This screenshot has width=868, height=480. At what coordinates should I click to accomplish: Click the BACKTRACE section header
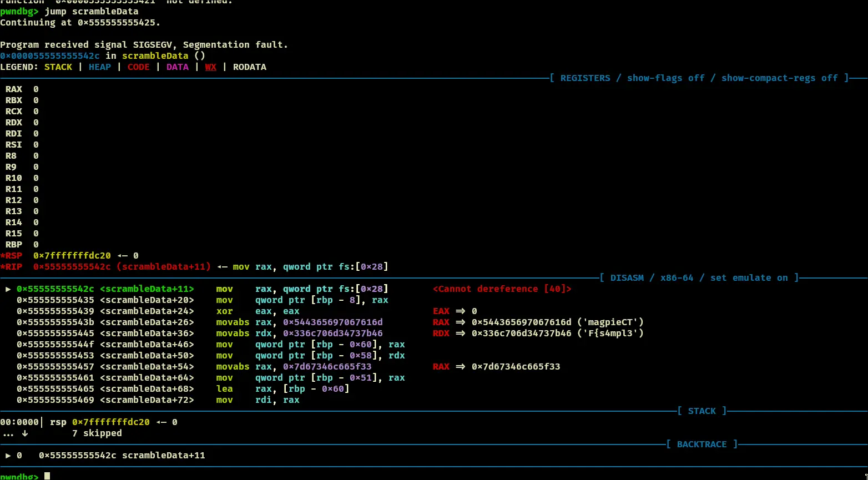702,444
